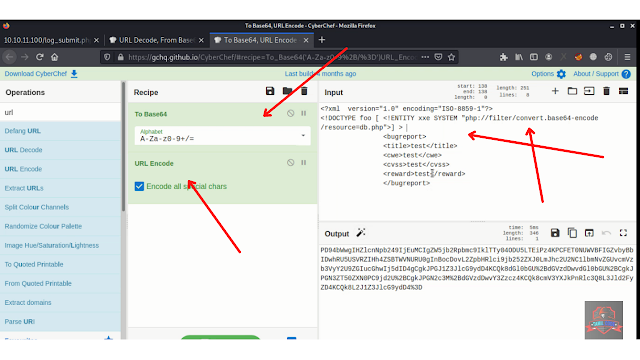The width and height of the screenshot is (640, 360).
Task: Close the URL Decode, From Base64 tab
Action: [201, 40]
